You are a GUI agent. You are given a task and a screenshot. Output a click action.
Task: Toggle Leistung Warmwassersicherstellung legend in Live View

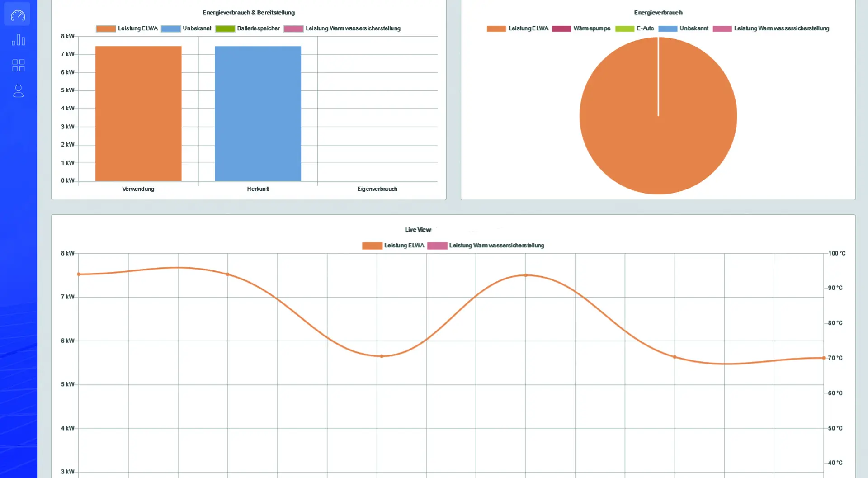486,246
